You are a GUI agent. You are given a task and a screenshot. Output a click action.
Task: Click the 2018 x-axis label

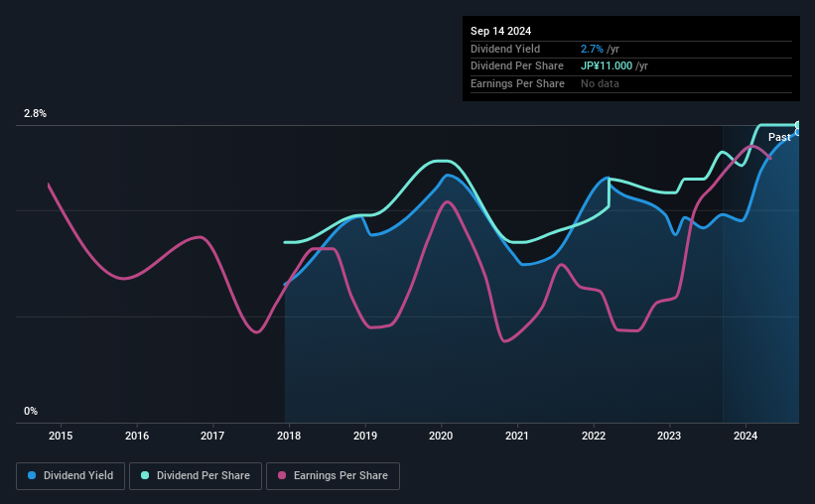(x=289, y=436)
